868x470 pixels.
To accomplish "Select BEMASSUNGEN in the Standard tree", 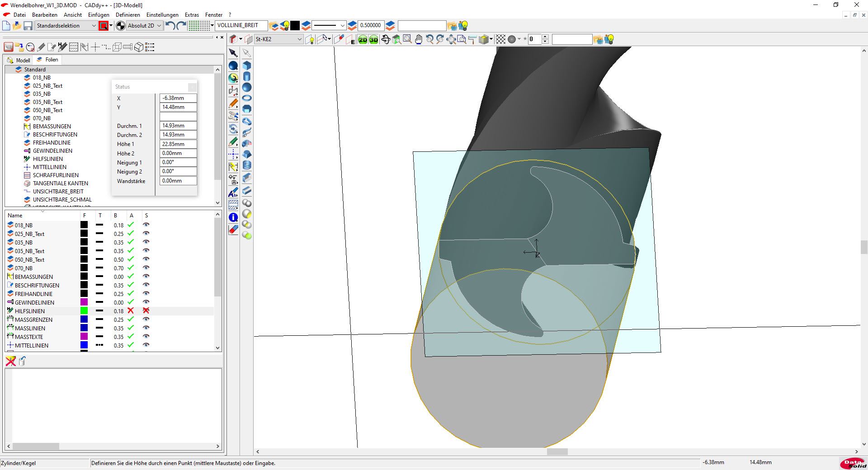I will click(52, 127).
